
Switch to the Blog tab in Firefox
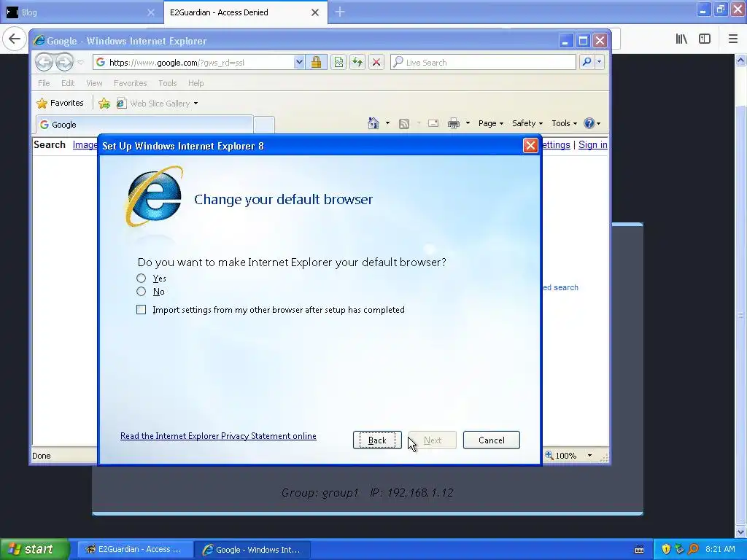78,12
